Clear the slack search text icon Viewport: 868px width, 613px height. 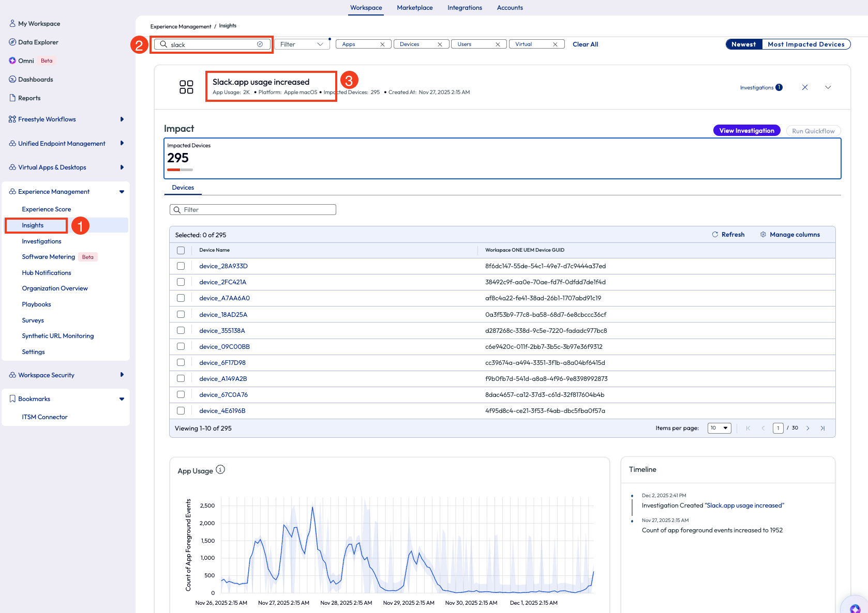pos(260,44)
